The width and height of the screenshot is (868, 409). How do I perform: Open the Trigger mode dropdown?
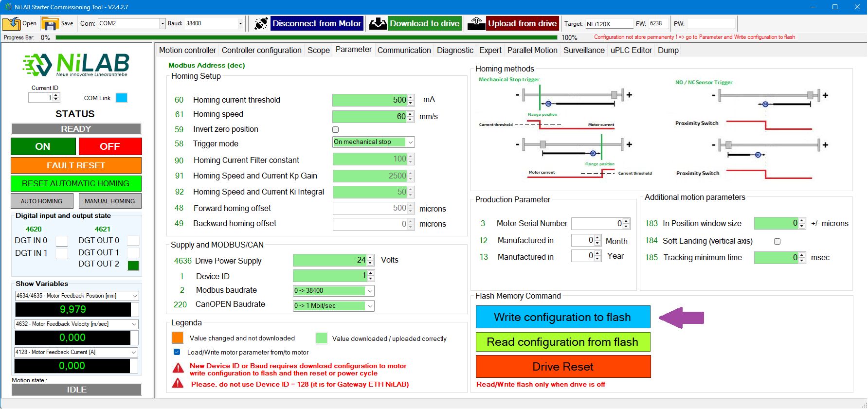click(x=410, y=142)
